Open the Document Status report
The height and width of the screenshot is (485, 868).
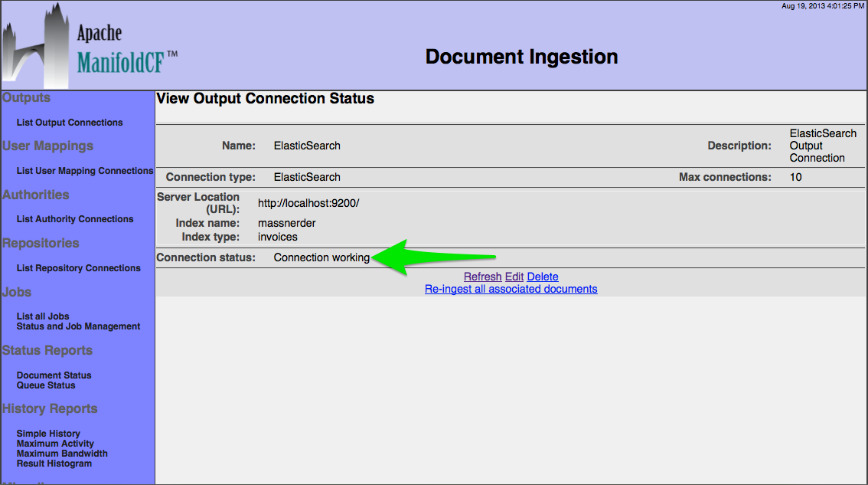(x=54, y=375)
